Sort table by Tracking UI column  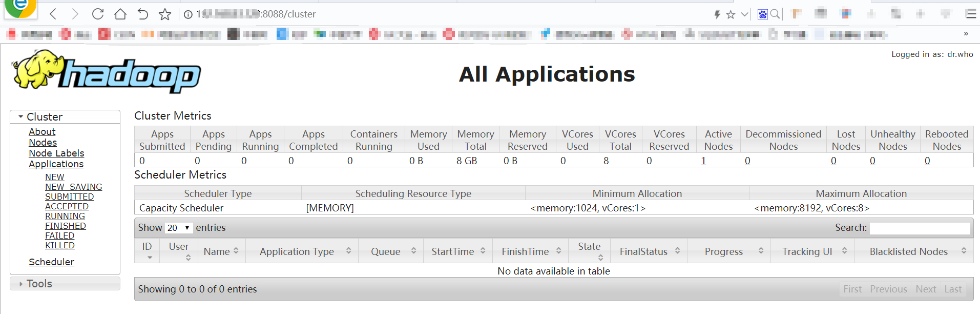(812, 251)
